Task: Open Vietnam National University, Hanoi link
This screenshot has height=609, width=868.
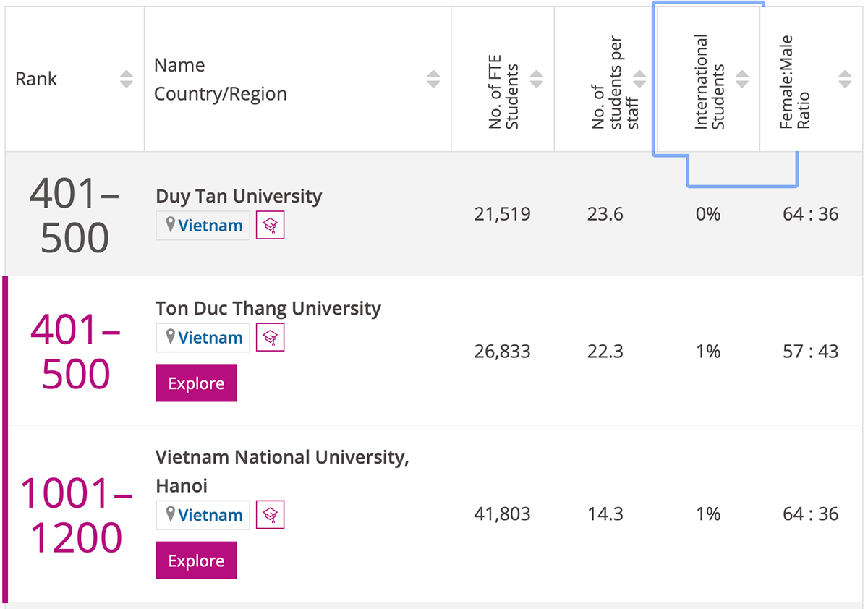Action: (x=282, y=457)
